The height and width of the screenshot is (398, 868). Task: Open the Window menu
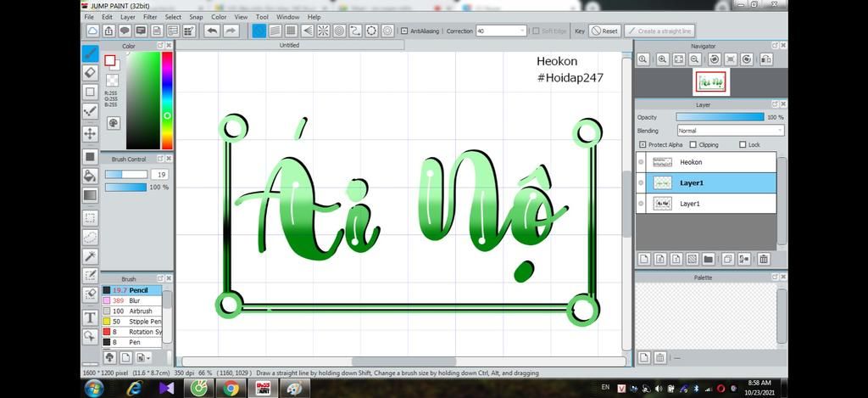pyautogui.click(x=288, y=17)
